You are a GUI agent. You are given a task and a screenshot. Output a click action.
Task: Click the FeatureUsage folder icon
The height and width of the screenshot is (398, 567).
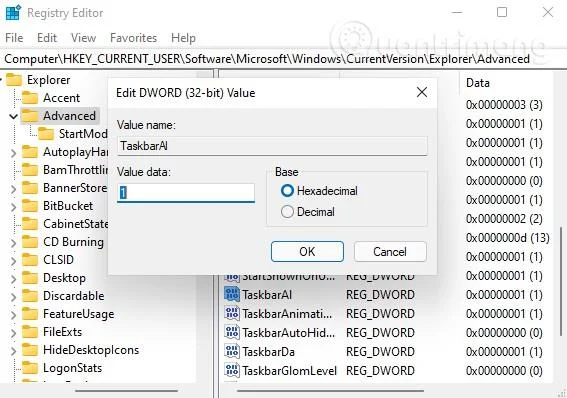(30, 314)
